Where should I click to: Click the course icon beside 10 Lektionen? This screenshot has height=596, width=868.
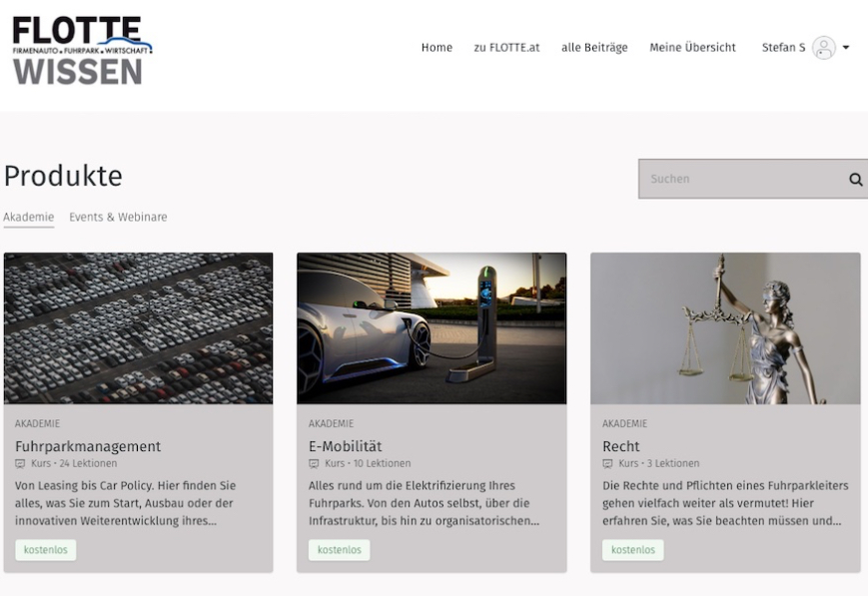click(x=314, y=464)
